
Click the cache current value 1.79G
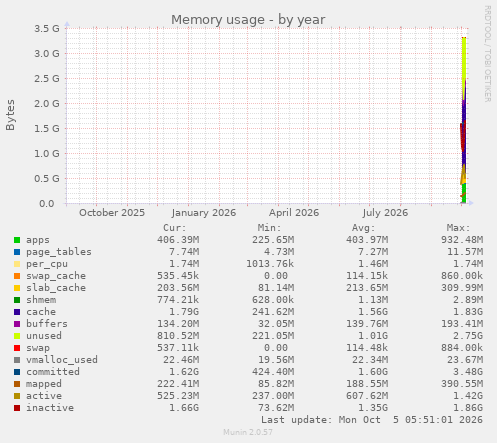[184, 312]
